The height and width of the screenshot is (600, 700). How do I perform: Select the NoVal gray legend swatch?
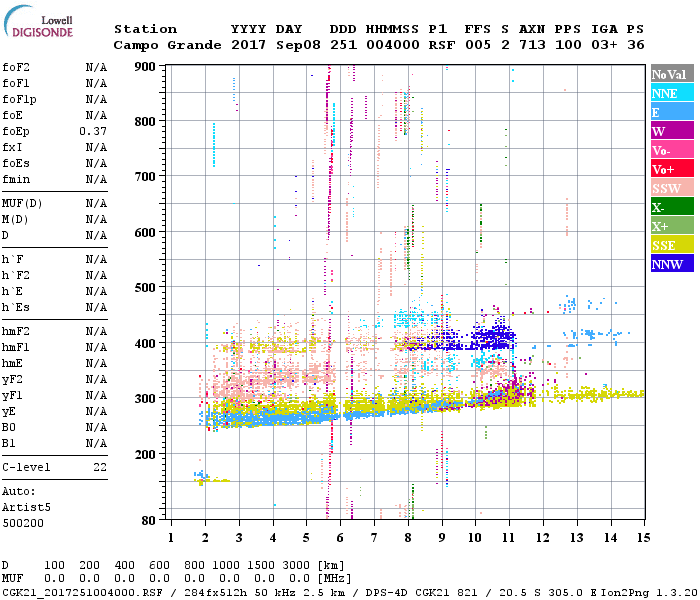671,74
